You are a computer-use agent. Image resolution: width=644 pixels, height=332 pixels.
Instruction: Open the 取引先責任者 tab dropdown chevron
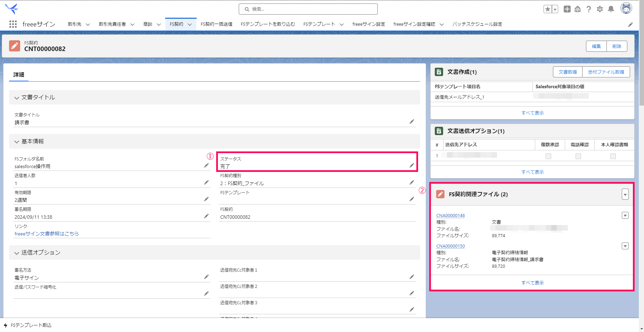[x=132, y=24]
